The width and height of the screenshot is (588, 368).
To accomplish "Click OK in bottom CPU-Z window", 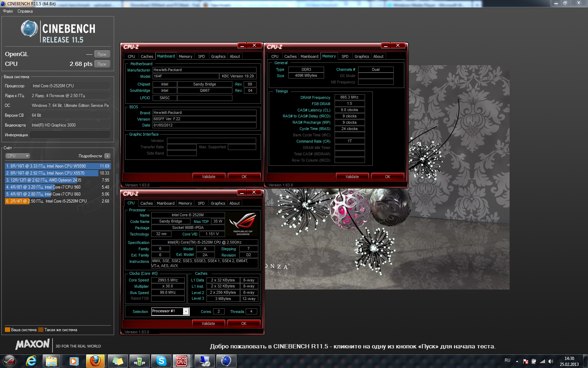I will point(244,323).
